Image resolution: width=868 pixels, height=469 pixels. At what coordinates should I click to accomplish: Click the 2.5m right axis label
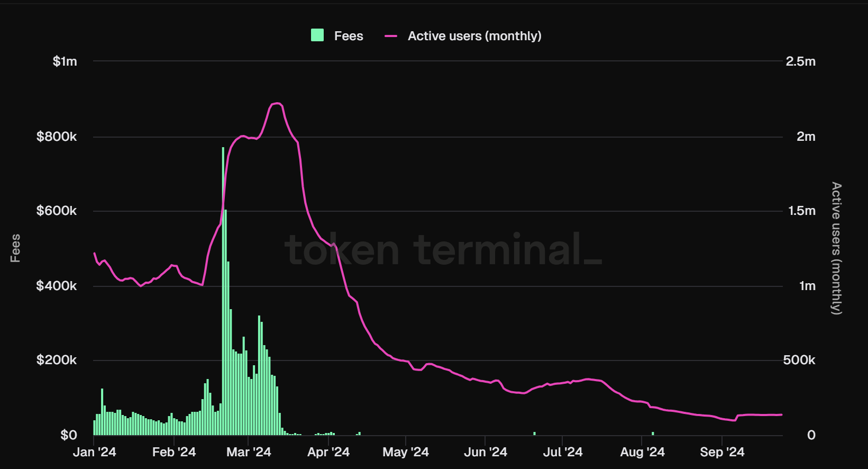point(800,61)
